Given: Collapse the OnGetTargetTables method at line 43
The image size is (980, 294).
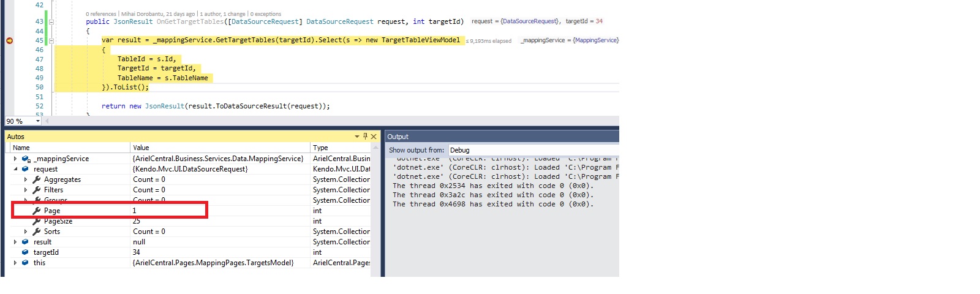Looking at the screenshot, I should pyautogui.click(x=51, y=21).
